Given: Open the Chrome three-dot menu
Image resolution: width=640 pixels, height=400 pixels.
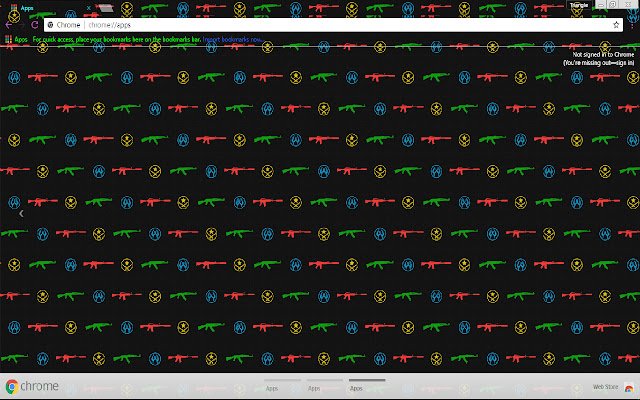Looking at the screenshot, I should click(x=631, y=25).
